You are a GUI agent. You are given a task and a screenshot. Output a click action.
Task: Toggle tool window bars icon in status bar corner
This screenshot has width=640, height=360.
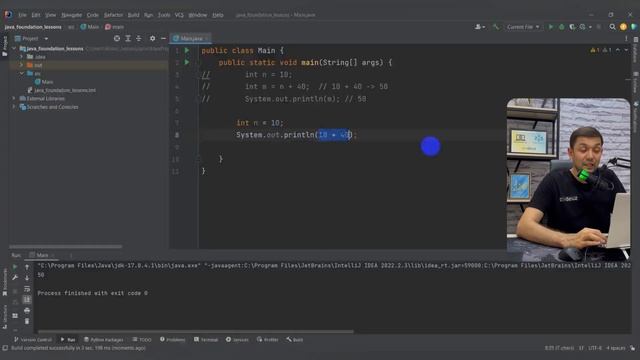pyautogui.click(x=5, y=348)
